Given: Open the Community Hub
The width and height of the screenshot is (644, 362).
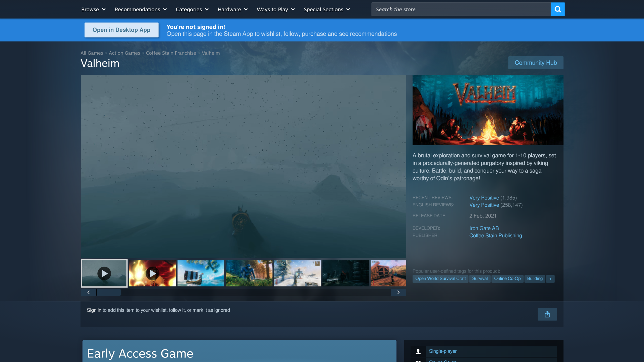Looking at the screenshot, I should (536, 63).
